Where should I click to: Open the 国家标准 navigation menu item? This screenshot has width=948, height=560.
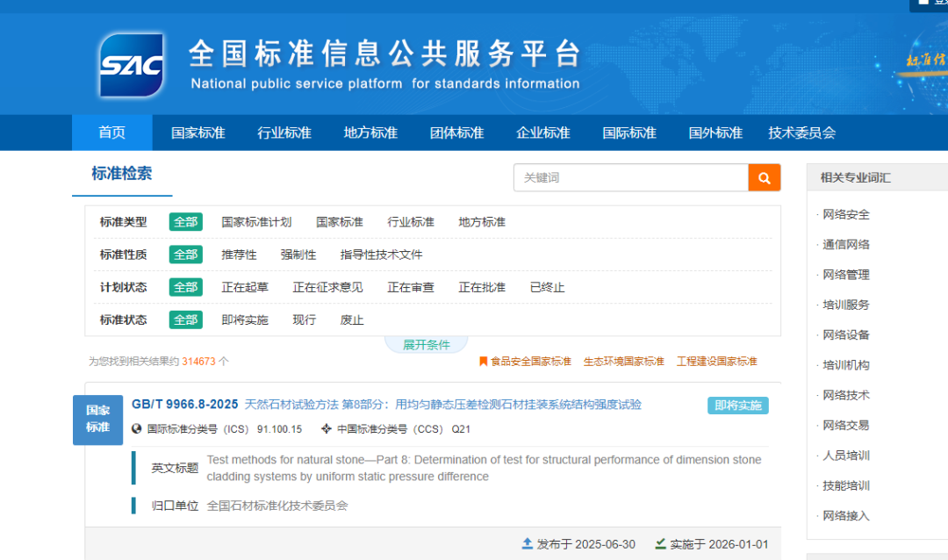click(x=197, y=133)
